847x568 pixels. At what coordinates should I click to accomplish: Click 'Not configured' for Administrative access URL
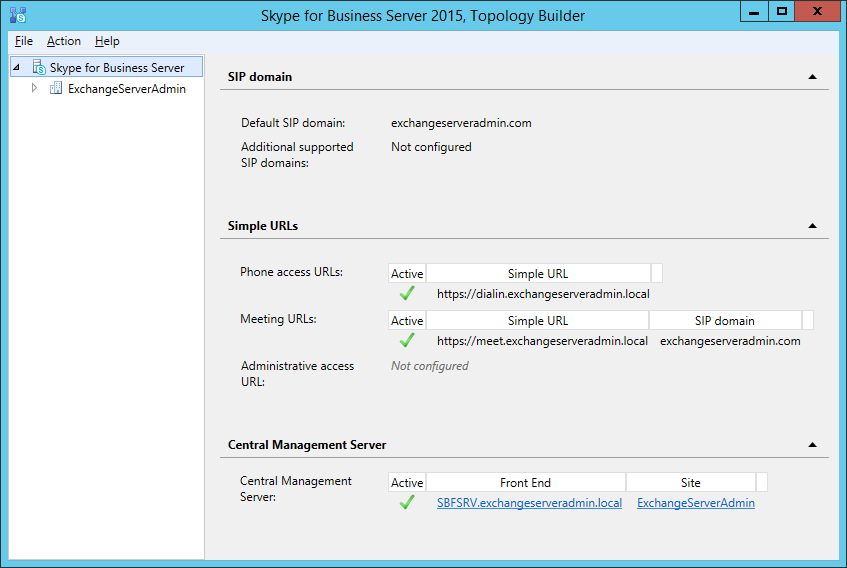click(430, 366)
